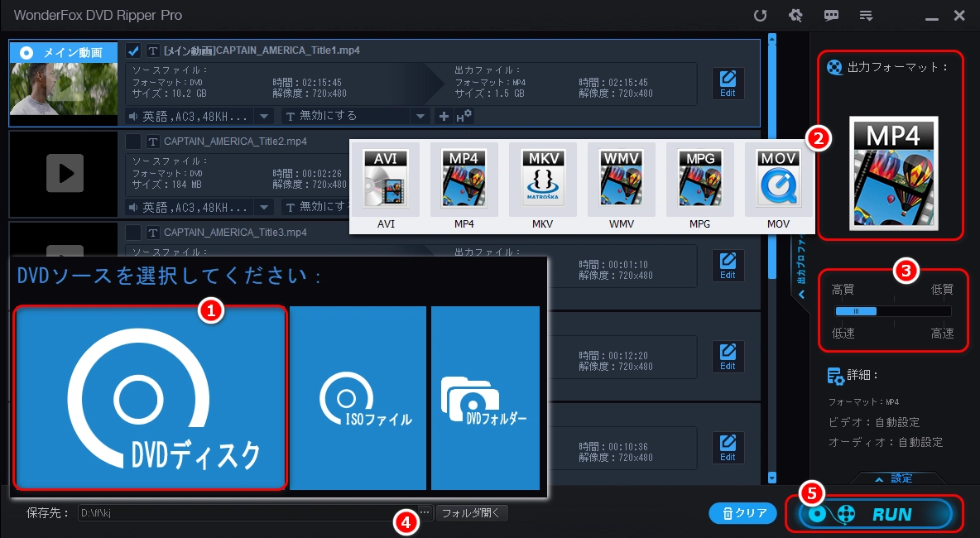Click the T icon beside Title2 filename

(x=152, y=142)
